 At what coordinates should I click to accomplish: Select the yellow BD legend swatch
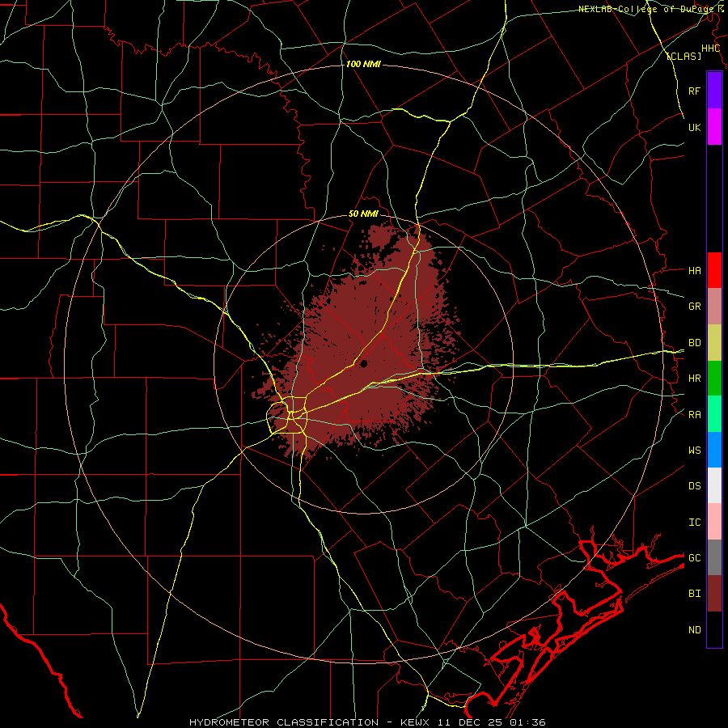coord(714,343)
